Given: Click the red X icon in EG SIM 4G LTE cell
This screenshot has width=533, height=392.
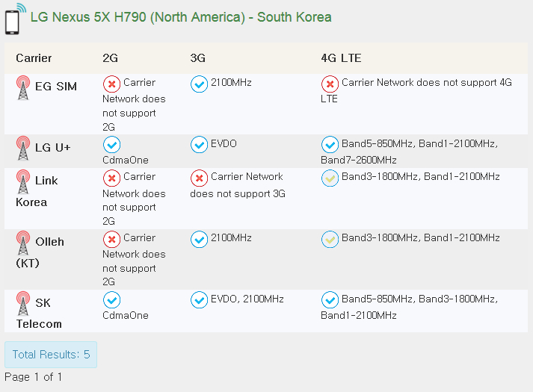Looking at the screenshot, I should (330, 84).
